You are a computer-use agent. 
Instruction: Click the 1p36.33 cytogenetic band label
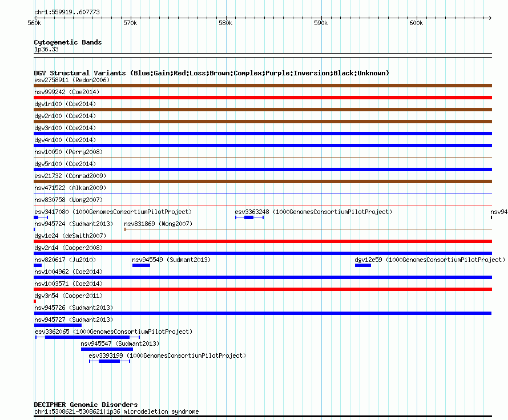46,49
